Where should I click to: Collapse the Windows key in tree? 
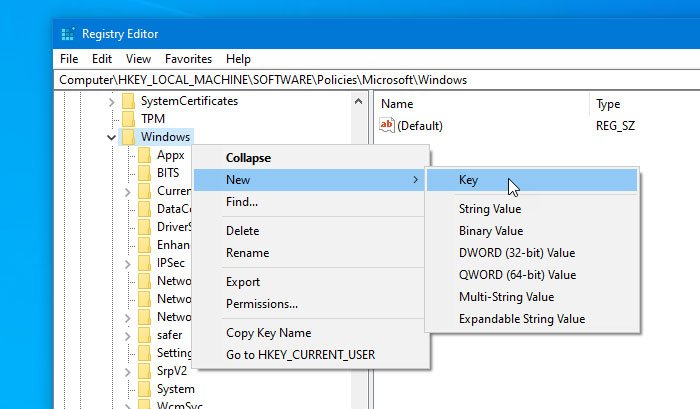112,138
